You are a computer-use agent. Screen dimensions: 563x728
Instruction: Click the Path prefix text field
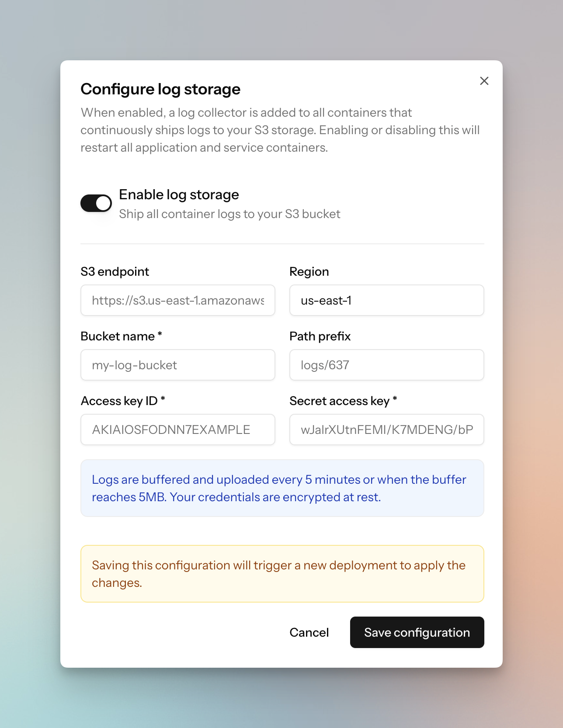[386, 365]
